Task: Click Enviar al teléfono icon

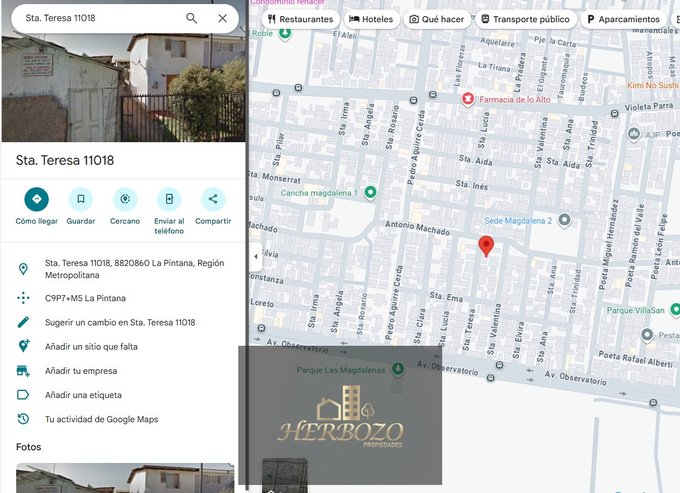Action: click(169, 199)
